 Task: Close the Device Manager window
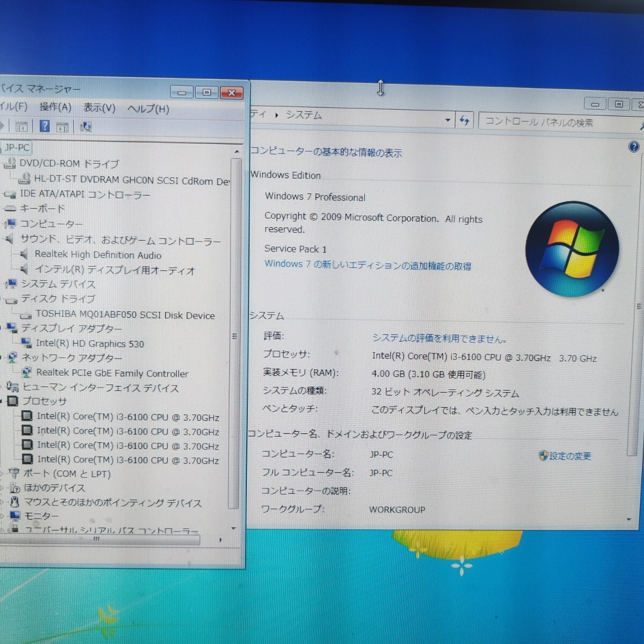coord(231,93)
